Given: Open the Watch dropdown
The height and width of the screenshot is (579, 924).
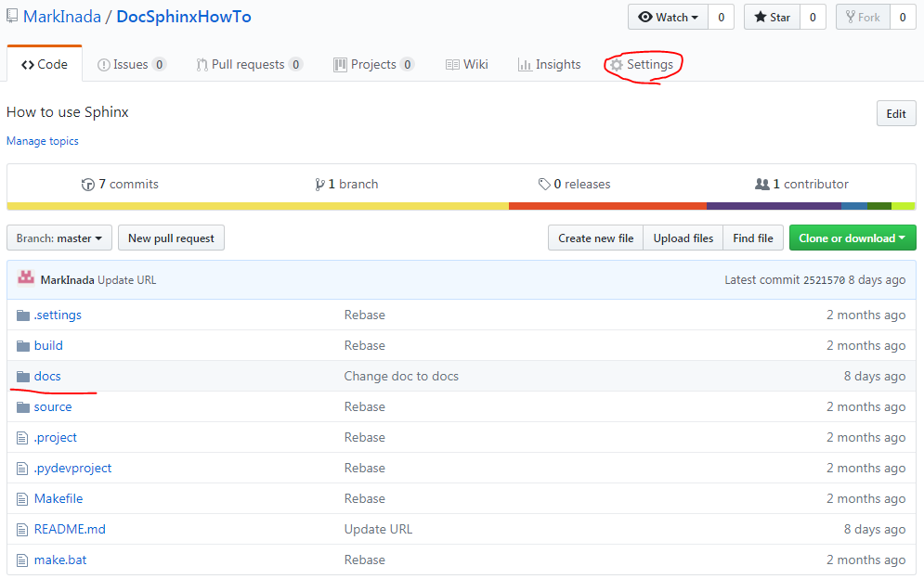Looking at the screenshot, I should (669, 17).
